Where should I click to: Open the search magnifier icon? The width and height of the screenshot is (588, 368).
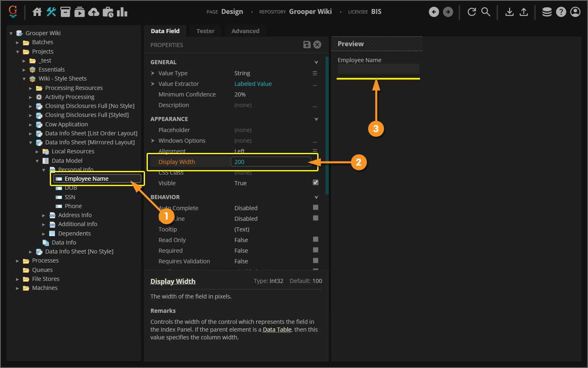486,12
